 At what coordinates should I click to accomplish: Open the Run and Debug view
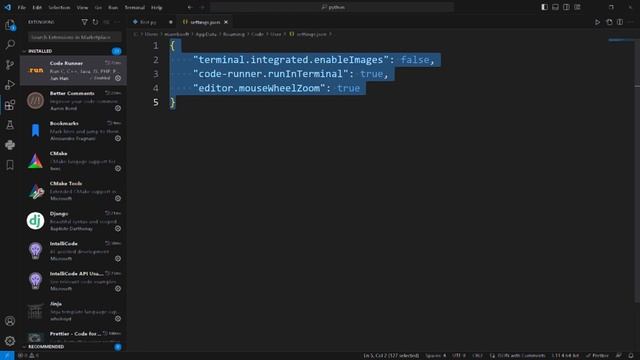tap(10, 84)
